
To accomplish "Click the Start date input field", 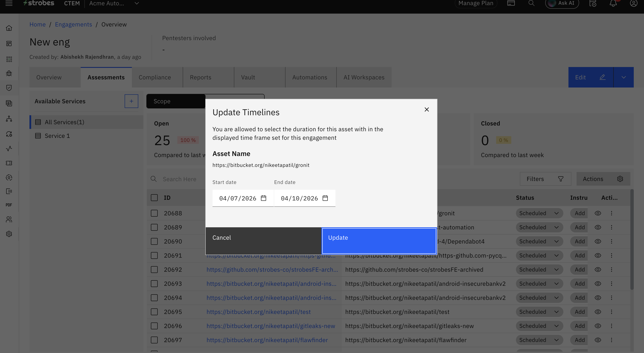I will [x=237, y=198].
